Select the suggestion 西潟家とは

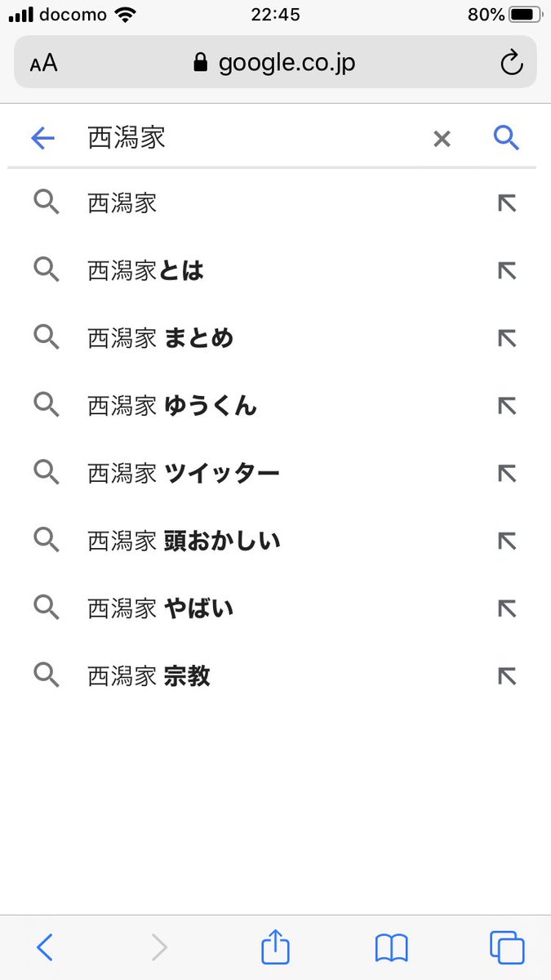pyautogui.click(x=275, y=270)
